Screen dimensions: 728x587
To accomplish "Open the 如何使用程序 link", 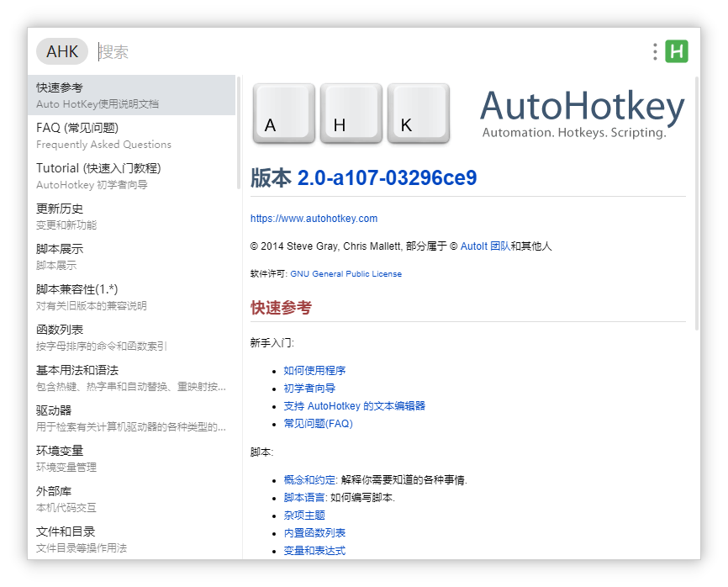I will coord(314,370).
